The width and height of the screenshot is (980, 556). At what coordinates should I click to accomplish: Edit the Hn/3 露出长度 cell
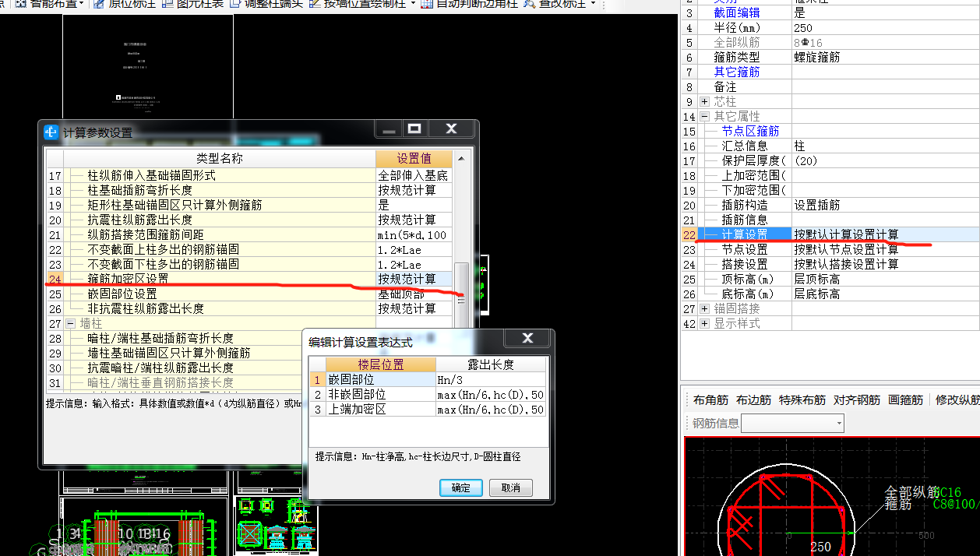click(x=489, y=380)
